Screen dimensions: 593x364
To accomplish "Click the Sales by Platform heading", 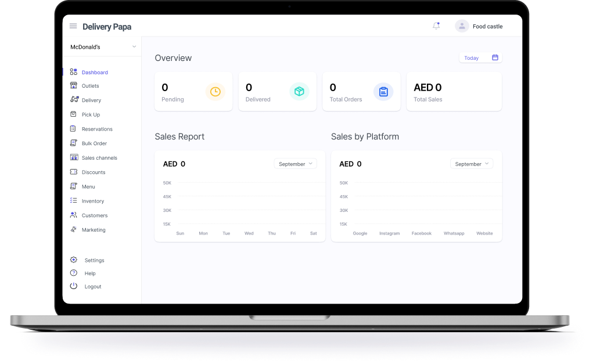I will click(365, 136).
